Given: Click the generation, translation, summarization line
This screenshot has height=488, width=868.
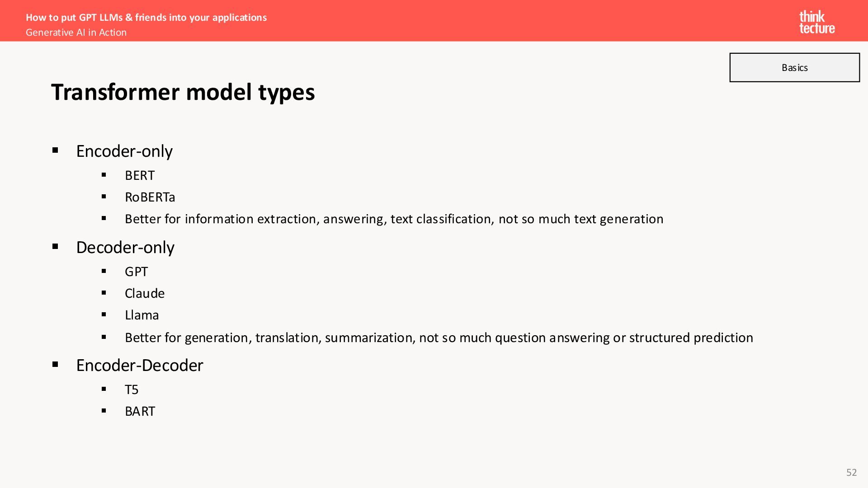Looking at the screenshot, I should click(x=439, y=338).
